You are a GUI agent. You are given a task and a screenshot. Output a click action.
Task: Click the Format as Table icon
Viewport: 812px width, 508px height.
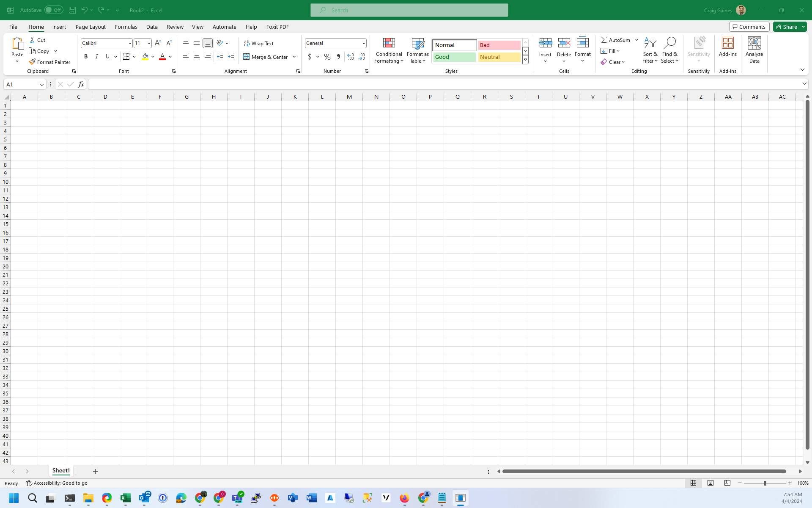click(417, 43)
